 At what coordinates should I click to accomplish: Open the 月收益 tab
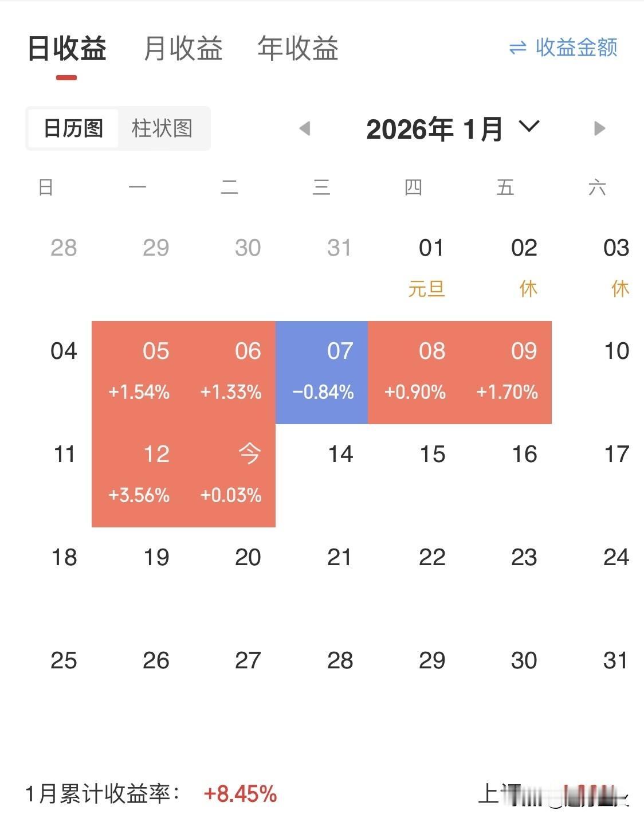183,48
